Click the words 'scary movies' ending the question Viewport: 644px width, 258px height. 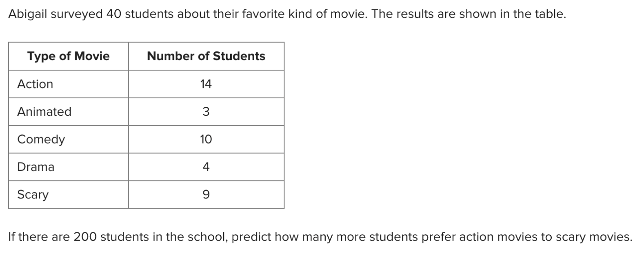pyautogui.click(x=590, y=237)
